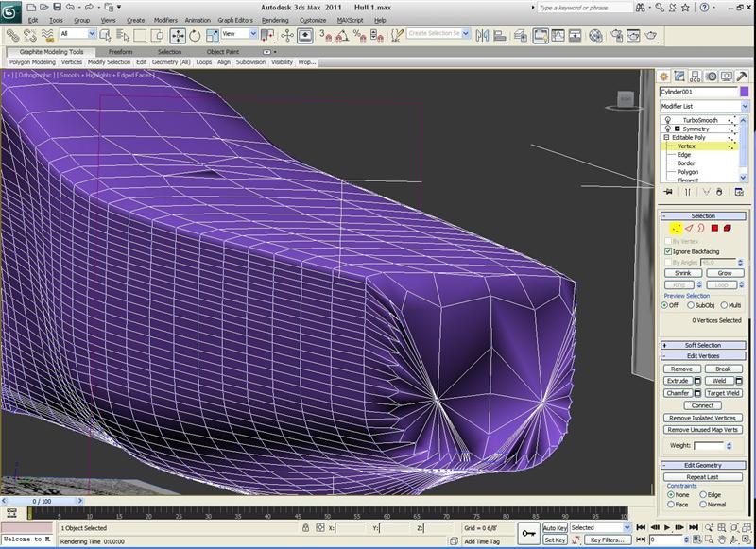Select the Multi preview selection radio button
Image resolution: width=756 pixels, height=549 pixels.
[x=724, y=305]
